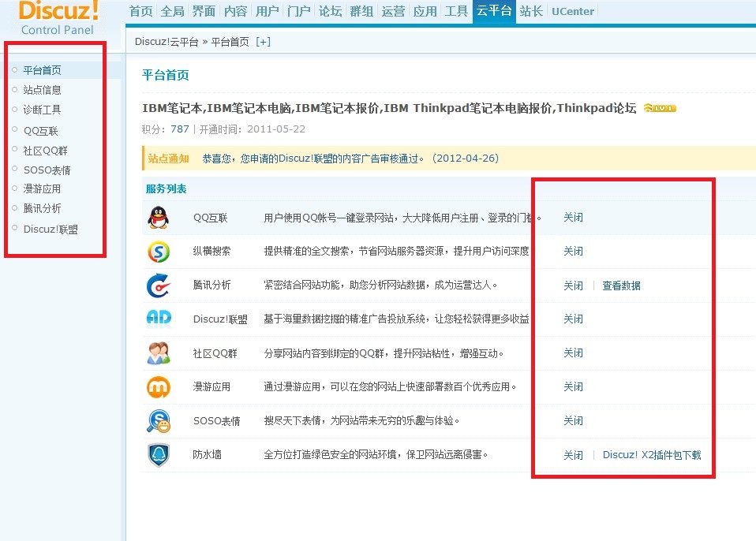Select QQ互联 in the sidebar
756x541 pixels.
pos(40,131)
